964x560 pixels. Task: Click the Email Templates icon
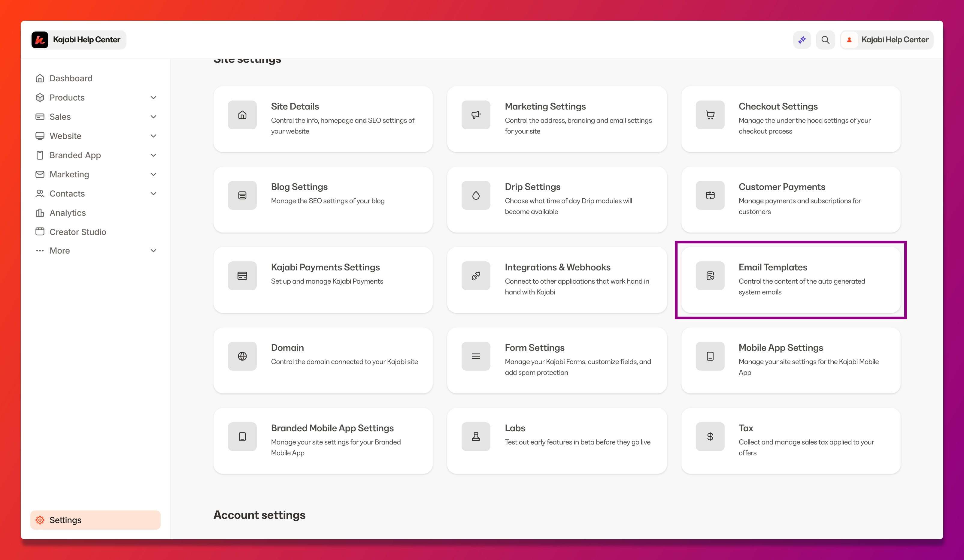[x=710, y=275]
